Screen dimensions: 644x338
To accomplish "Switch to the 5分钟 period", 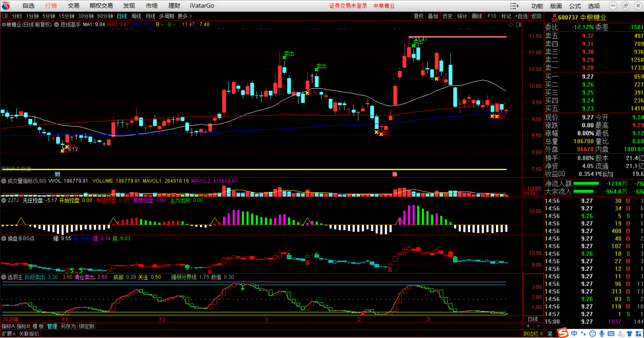I will click(x=49, y=16).
